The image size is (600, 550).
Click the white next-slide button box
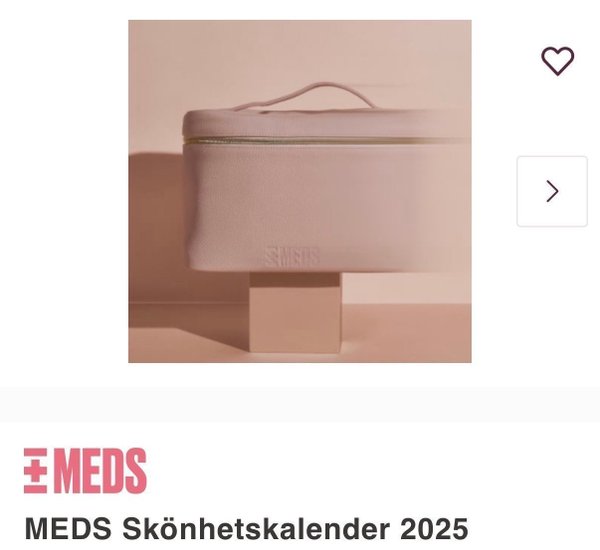pyautogui.click(x=552, y=191)
